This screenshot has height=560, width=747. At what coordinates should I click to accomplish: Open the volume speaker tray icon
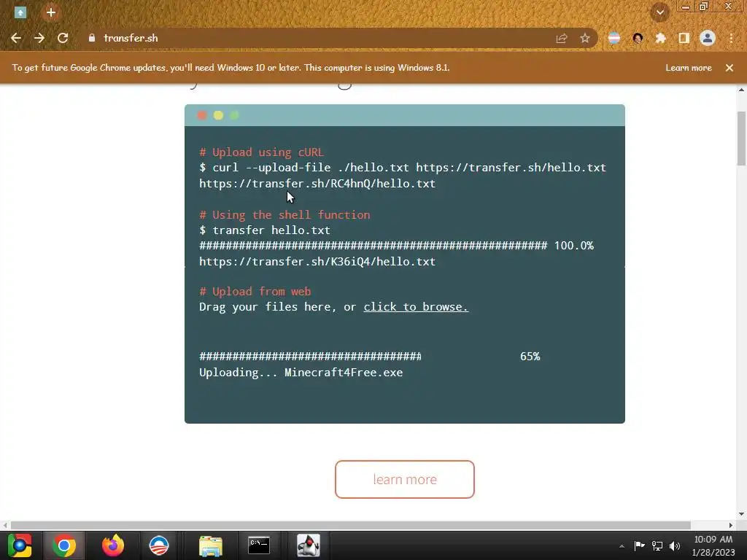click(675, 545)
